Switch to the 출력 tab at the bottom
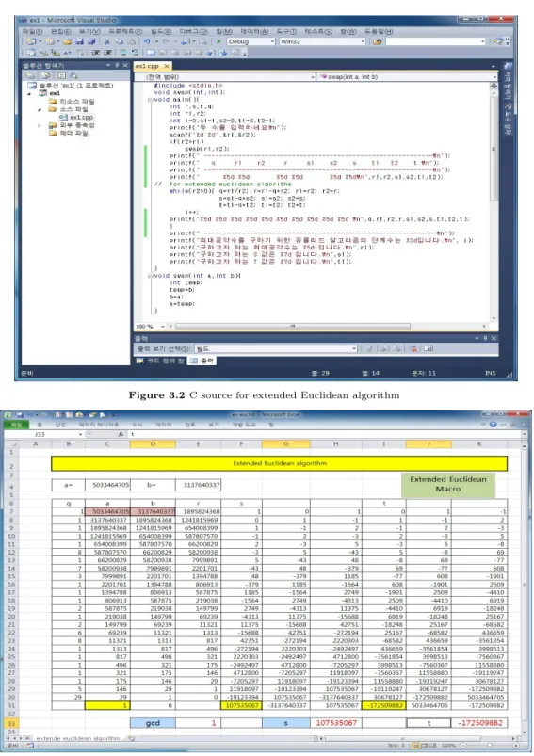534x756 pixels. point(202,361)
